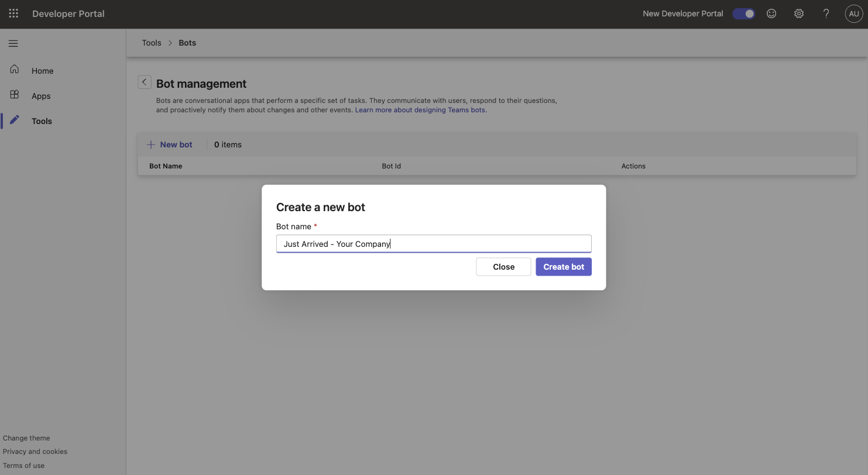Select Tools in the navigation menu
Image resolution: width=868 pixels, height=475 pixels.
tap(42, 121)
